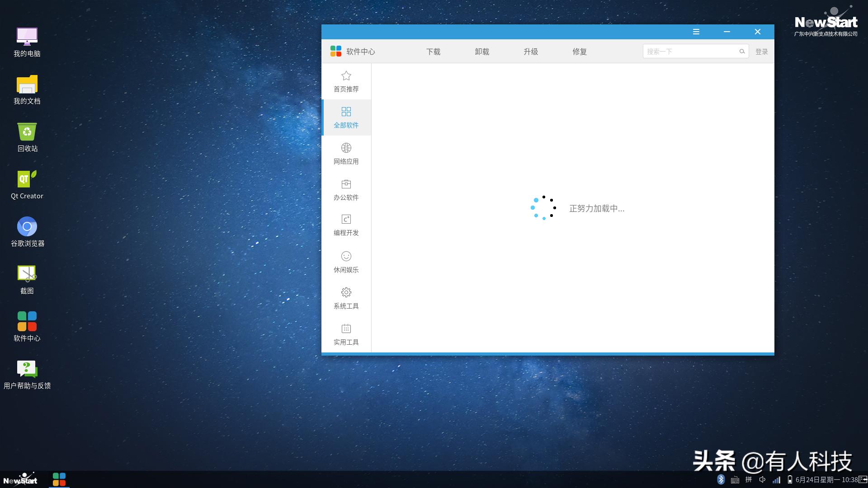Image resolution: width=868 pixels, height=488 pixels.
Task: Select the 编程开发 category
Action: (346, 225)
